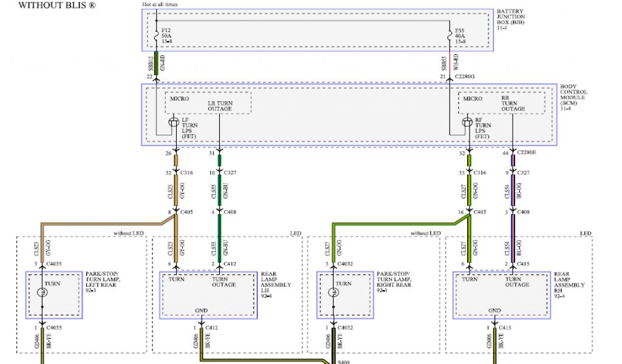
Task: Click the left rear turn lamp bulb
Action: 42,294
